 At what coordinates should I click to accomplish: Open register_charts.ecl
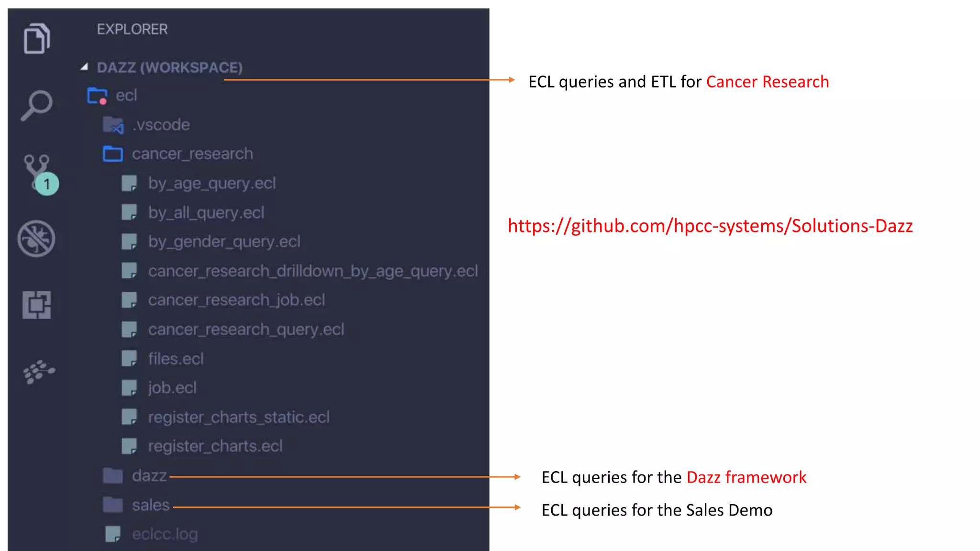215,446
